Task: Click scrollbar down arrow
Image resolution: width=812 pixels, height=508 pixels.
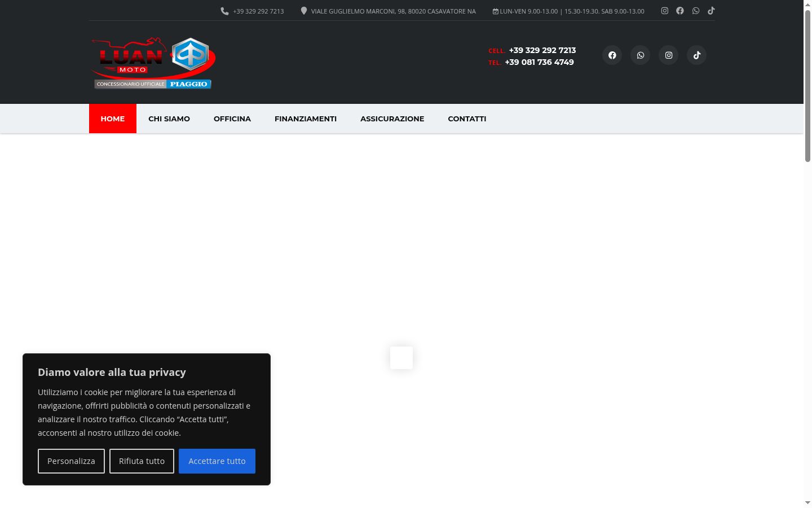Action: click(x=807, y=502)
